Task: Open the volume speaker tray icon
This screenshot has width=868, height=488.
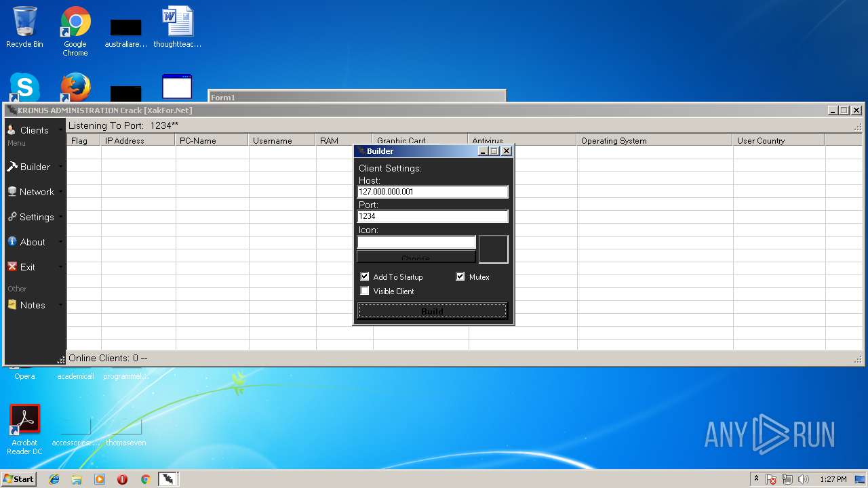Action: pyautogui.click(x=804, y=479)
